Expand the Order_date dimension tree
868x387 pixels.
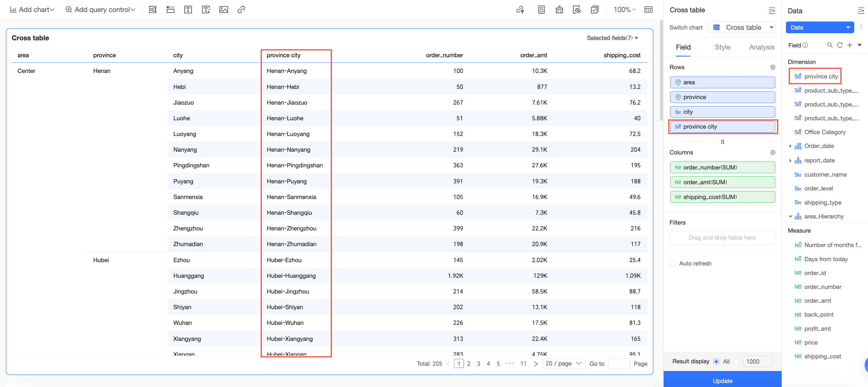pyautogui.click(x=790, y=146)
